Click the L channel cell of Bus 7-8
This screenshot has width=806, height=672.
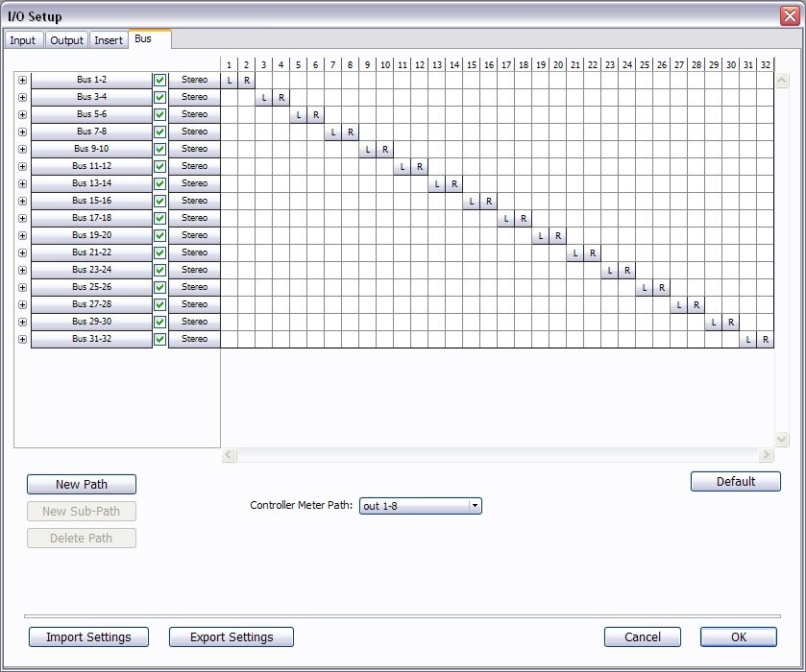pos(333,132)
